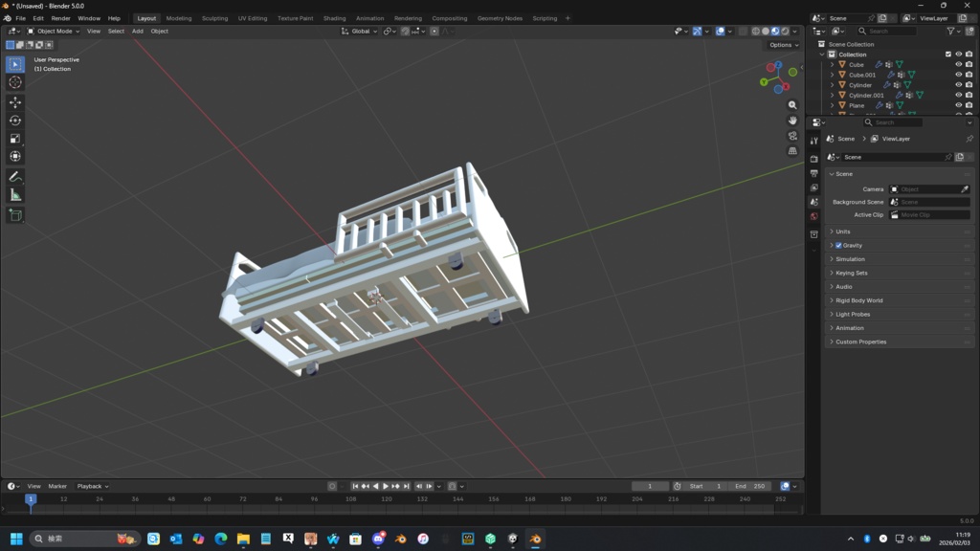Screen dimensions: 980x551
Task: Select the Move tool in the toolbar
Action: pos(15,102)
